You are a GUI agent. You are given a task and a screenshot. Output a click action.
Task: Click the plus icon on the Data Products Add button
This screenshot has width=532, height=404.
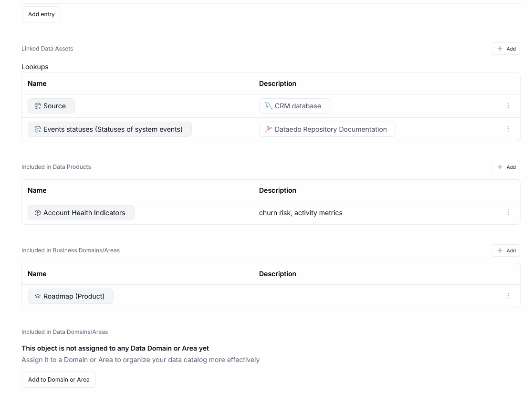(501, 167)
